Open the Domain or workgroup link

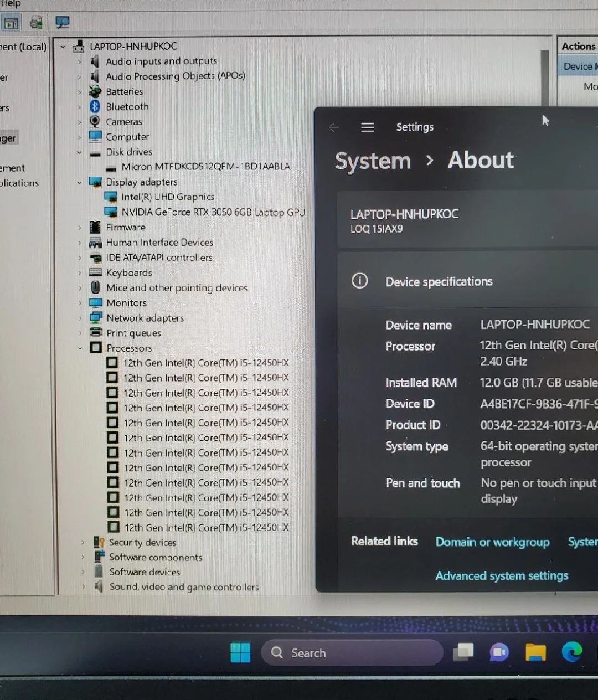click(x=492, y=542)
